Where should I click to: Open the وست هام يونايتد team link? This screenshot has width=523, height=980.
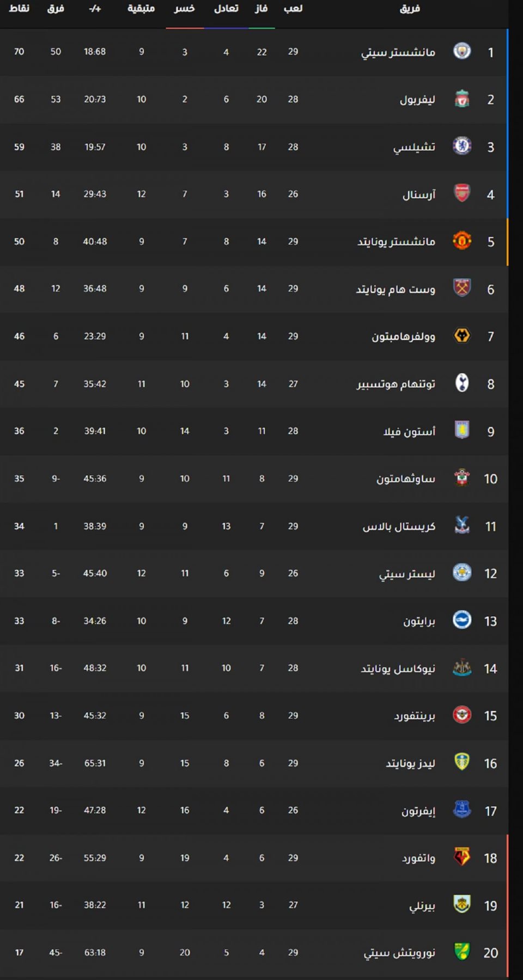click(396, 289)
